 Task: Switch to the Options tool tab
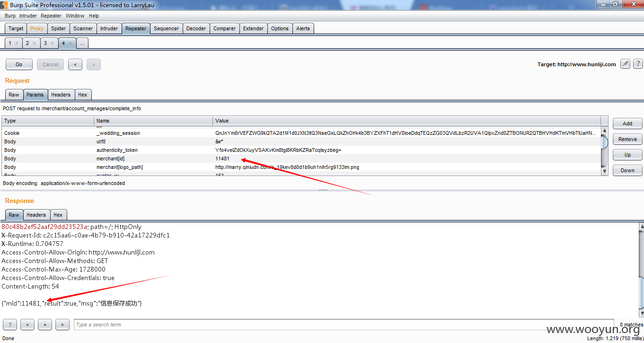click(x=280, y=28)
